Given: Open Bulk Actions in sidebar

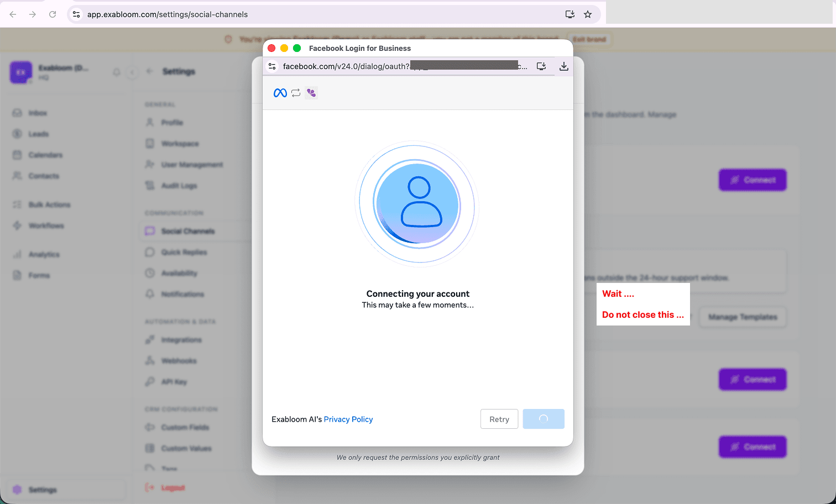Looking at the screenshot, I should (49, 204).
